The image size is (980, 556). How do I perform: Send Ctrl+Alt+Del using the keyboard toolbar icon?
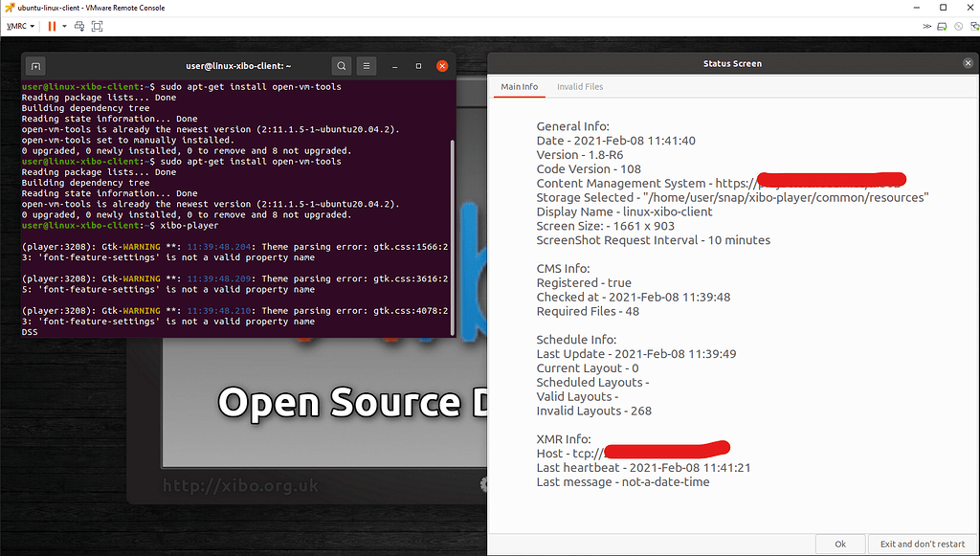[x=79, y=26]
